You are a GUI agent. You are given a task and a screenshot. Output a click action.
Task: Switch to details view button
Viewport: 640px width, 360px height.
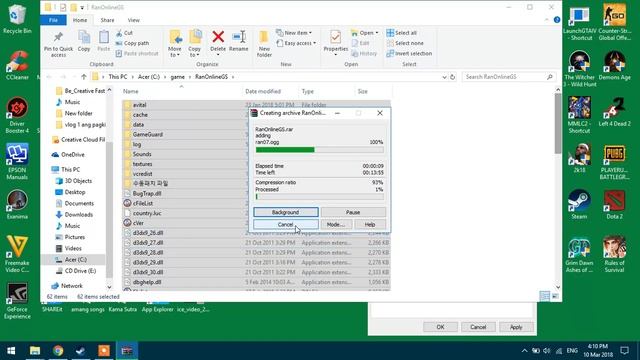click(x=544, y=297)
